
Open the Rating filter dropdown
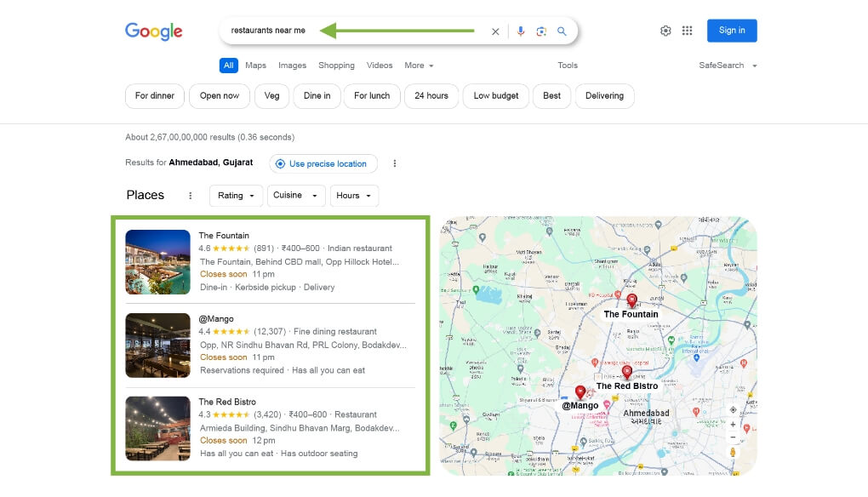coord(236,196)
